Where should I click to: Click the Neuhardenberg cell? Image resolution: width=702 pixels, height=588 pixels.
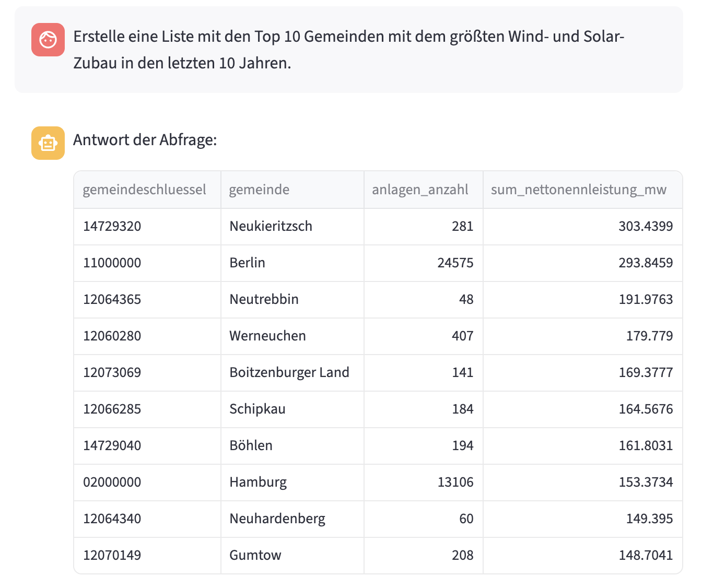292,519
